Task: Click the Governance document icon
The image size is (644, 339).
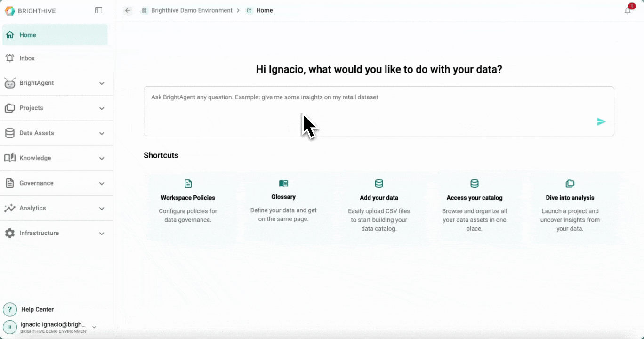Action: pos(10,183)
